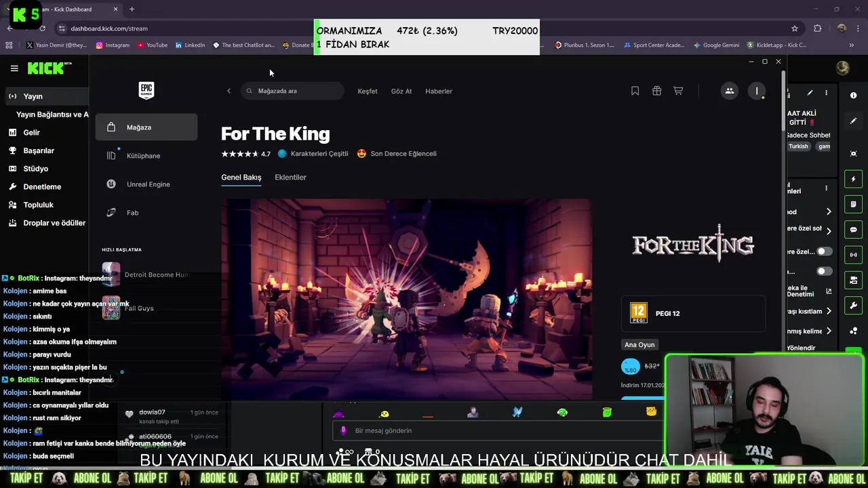This screenshot has height=488, width=868.
Task: Open the wrench tools icon in Kick rail
Action: [x=853, y=306]
